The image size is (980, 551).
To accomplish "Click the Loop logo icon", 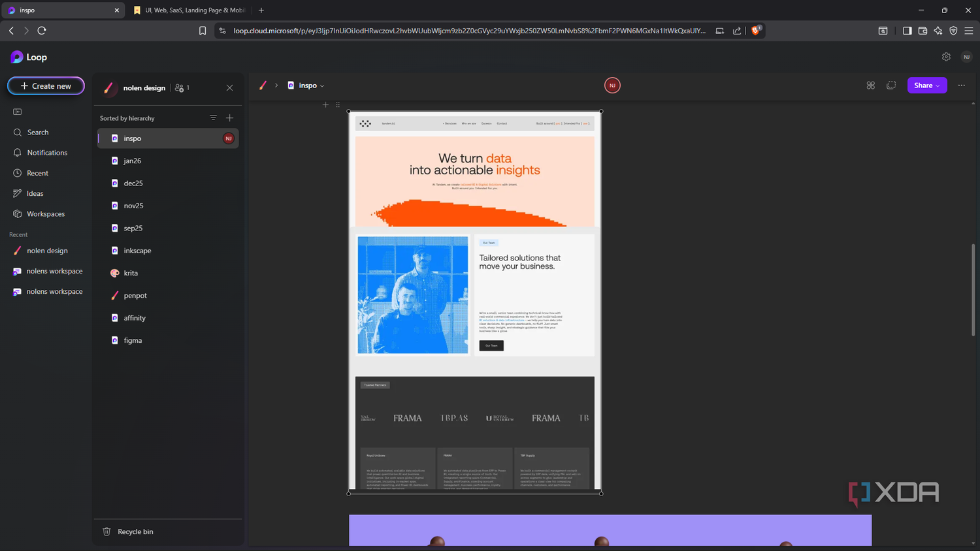I will tap(17, 57).
